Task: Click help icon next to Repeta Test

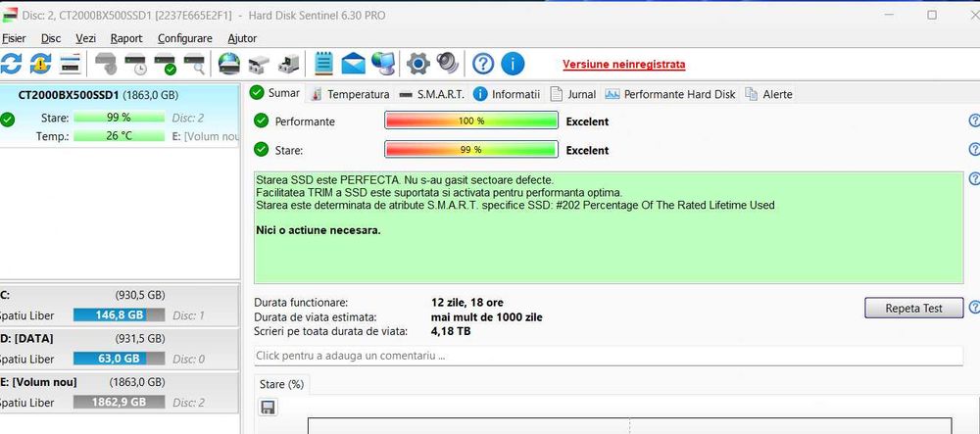Action: click(x=974, y=308)
